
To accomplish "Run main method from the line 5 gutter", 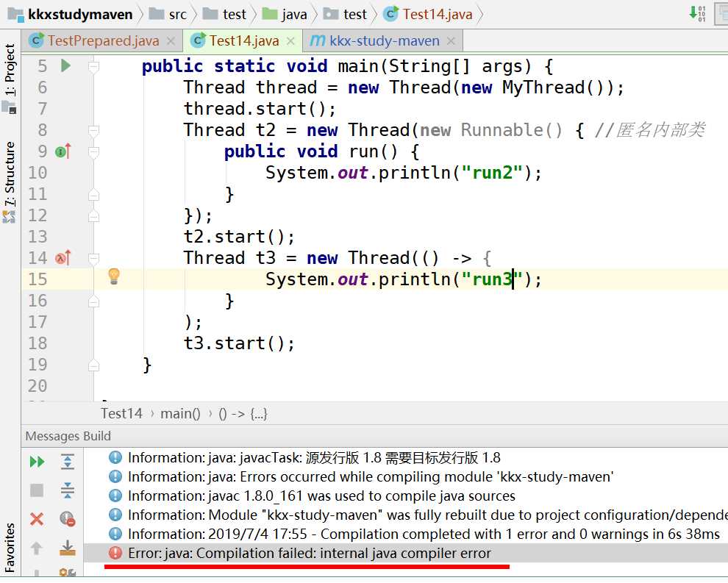I will [x=65, y=66].
